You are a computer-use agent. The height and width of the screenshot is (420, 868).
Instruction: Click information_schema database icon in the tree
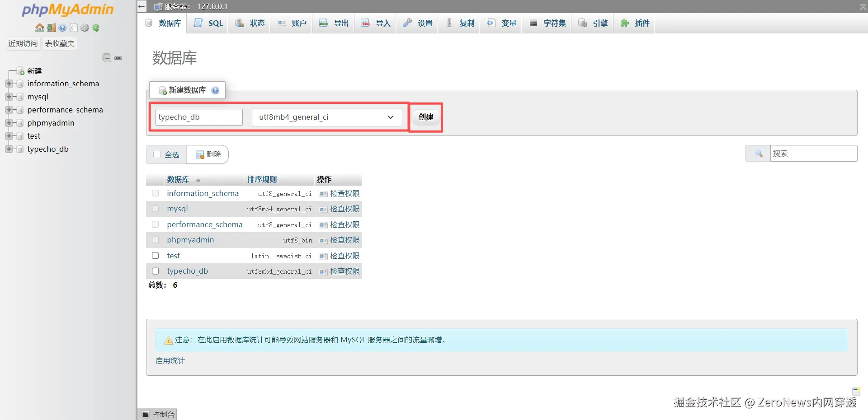(20, 84)
